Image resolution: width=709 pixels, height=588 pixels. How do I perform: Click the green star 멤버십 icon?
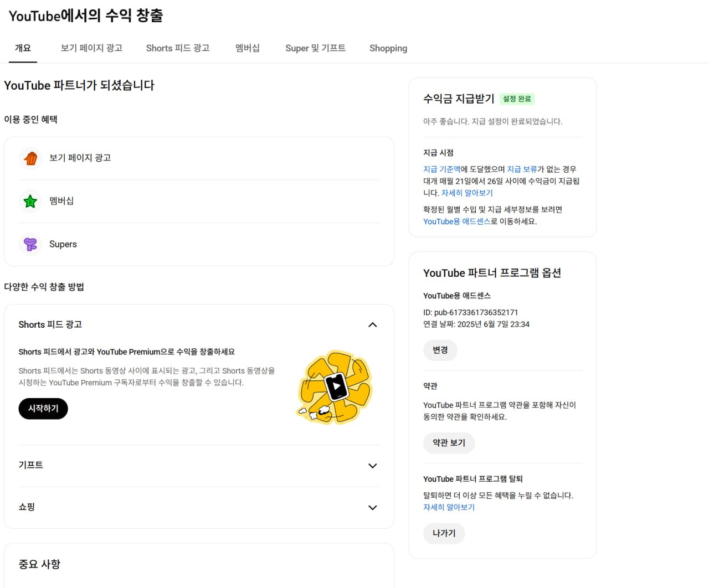point(30,201)
